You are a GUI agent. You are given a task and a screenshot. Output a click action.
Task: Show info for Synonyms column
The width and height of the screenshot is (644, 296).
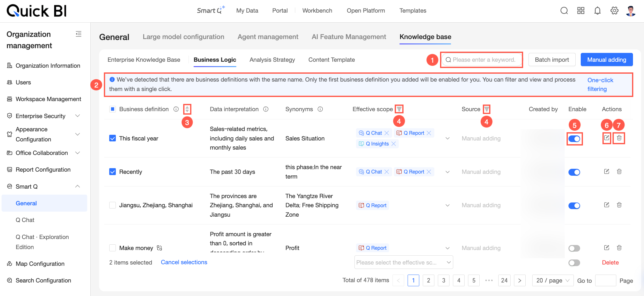pyautogui.click(x=320, y=109)
